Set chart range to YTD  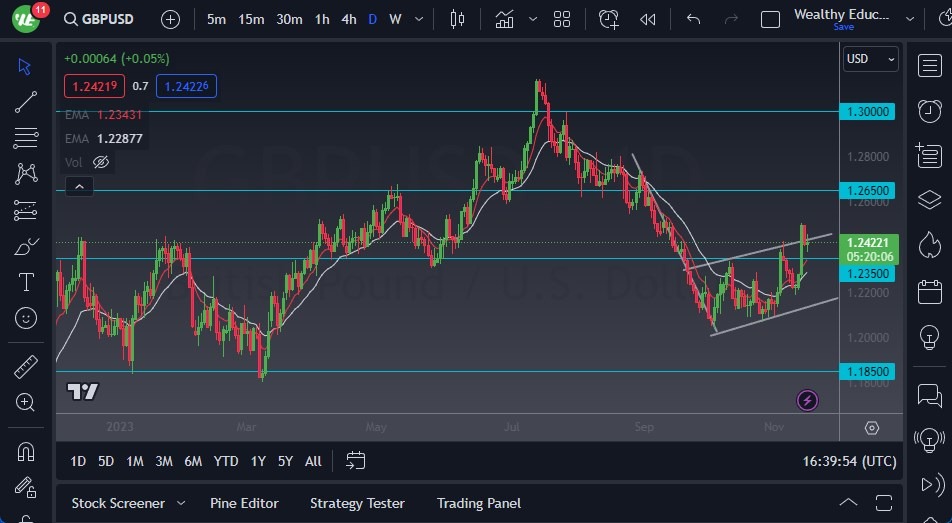point(226,461)
